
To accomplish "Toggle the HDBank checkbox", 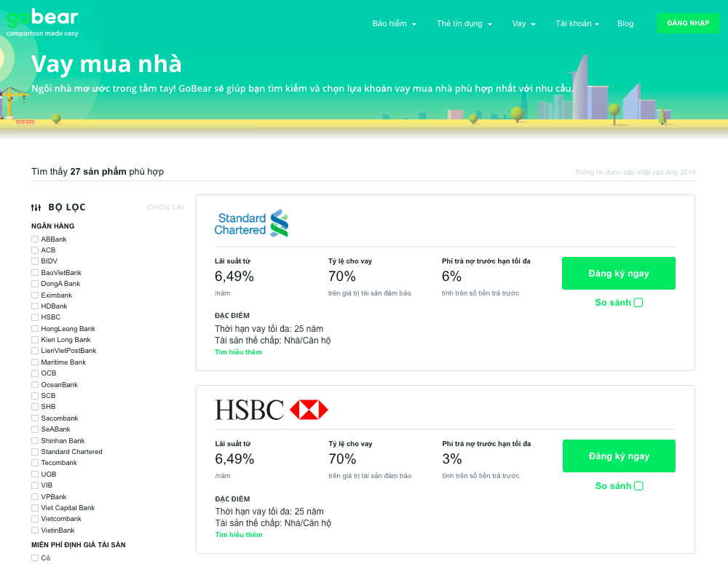I will coord(35,306).
